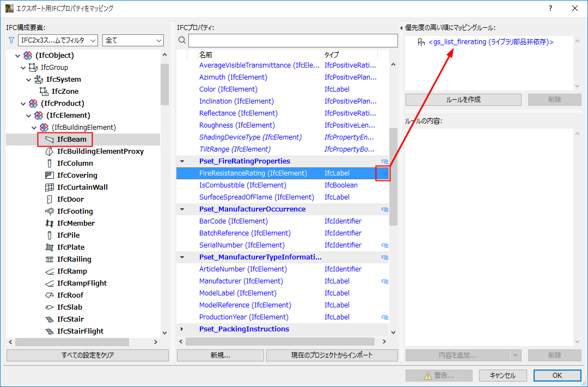Click the IfcRampFlight icon
The width and height of the screenshot is (588, 387).
pos(49,283)
